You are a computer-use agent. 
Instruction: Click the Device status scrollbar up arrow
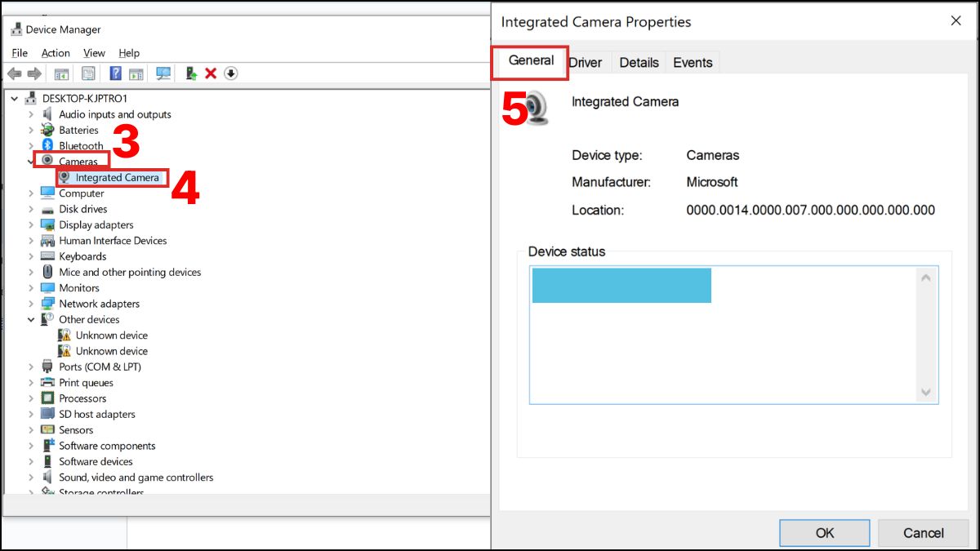tap(926, 278)
